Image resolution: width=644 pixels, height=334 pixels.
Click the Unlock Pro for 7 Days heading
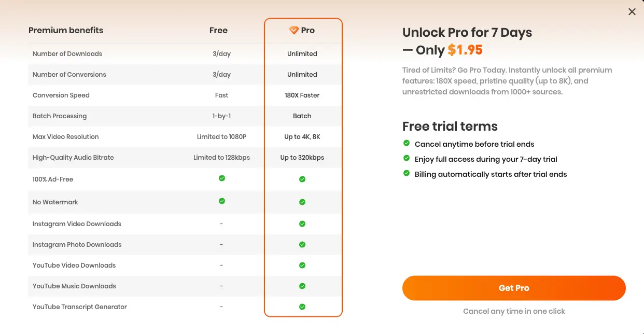[467, 32]
